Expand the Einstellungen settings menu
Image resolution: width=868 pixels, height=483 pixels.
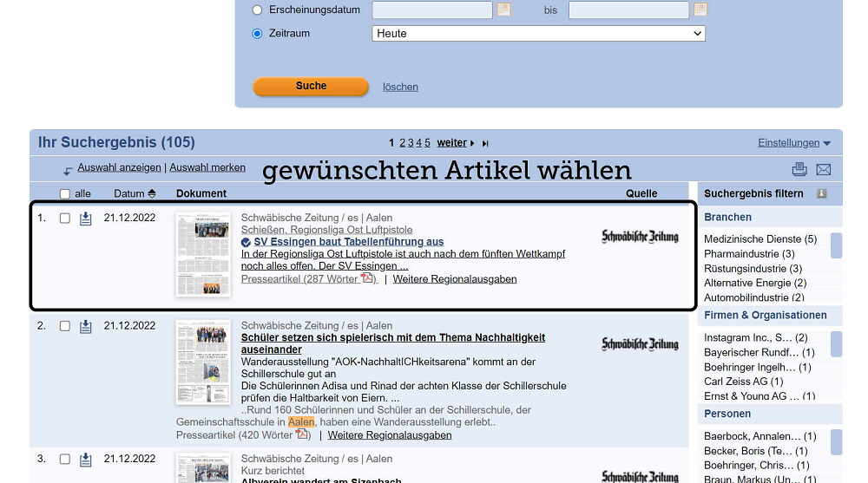pos(793,143)
